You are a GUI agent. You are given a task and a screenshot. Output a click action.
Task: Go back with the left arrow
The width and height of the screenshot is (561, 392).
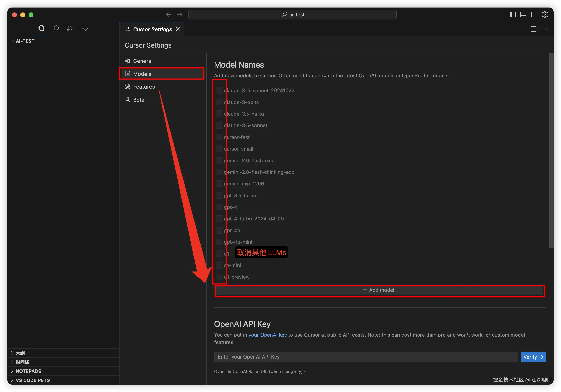[x=169, y=15]
